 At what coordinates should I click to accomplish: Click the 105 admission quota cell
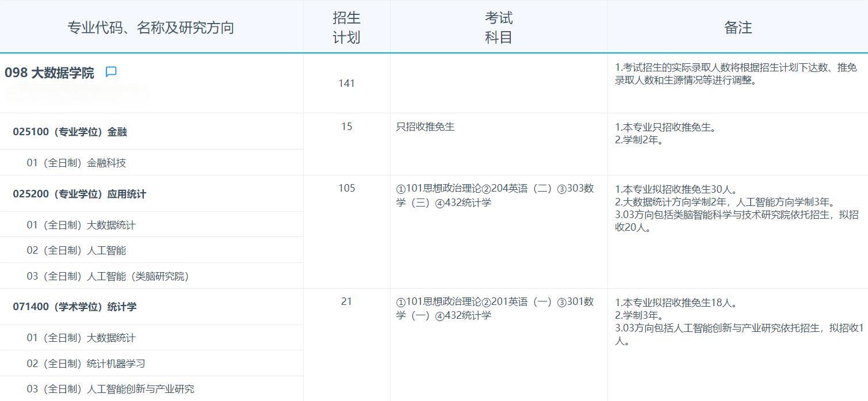tap(346, 188)
